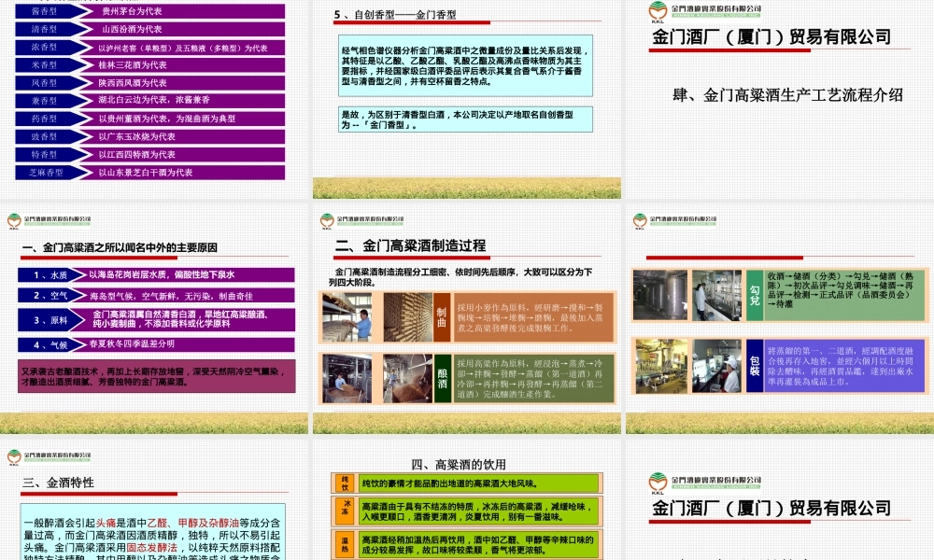Click the crimson box beginning 又承袭古老酿酒技术
This screenshot has width=934, height=560.
[x=157, y=376]
